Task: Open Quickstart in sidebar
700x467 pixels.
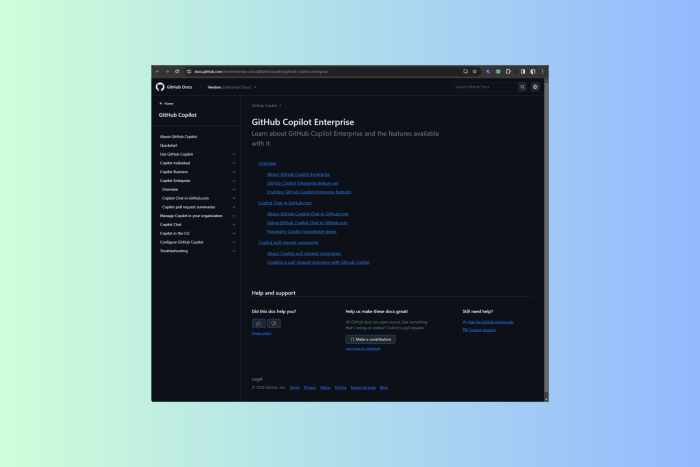Action: coord(168,146)
